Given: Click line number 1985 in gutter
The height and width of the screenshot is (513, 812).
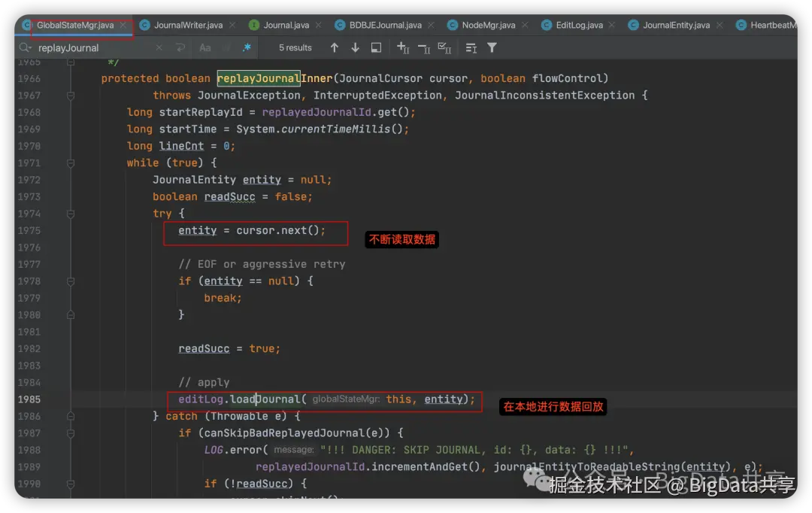Looking at the screenshot, I should 29,399.
